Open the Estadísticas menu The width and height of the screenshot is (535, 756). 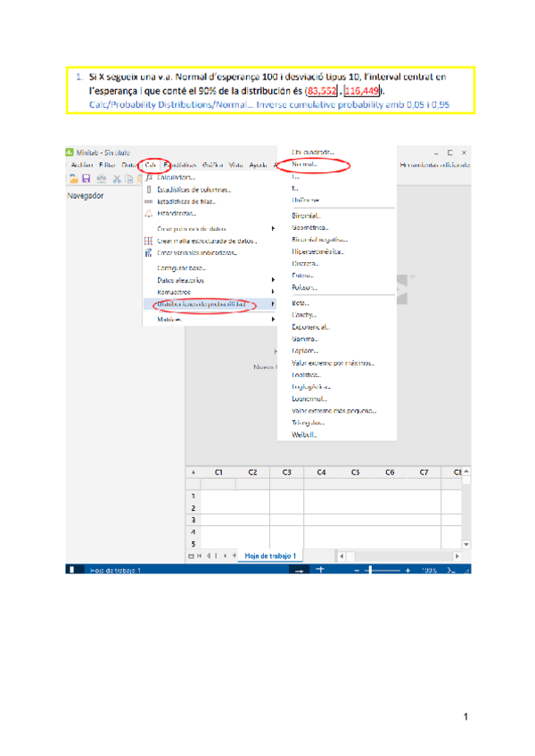(180, 165)
